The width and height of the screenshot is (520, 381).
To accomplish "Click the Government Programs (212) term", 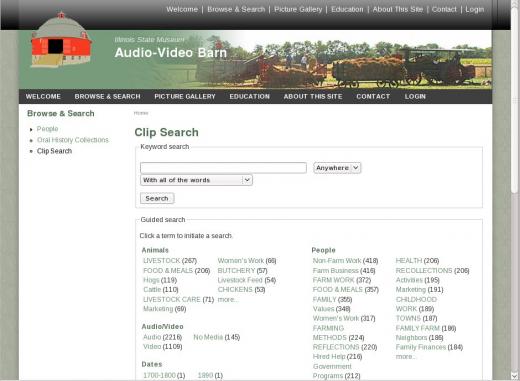I will click(336, 371).
